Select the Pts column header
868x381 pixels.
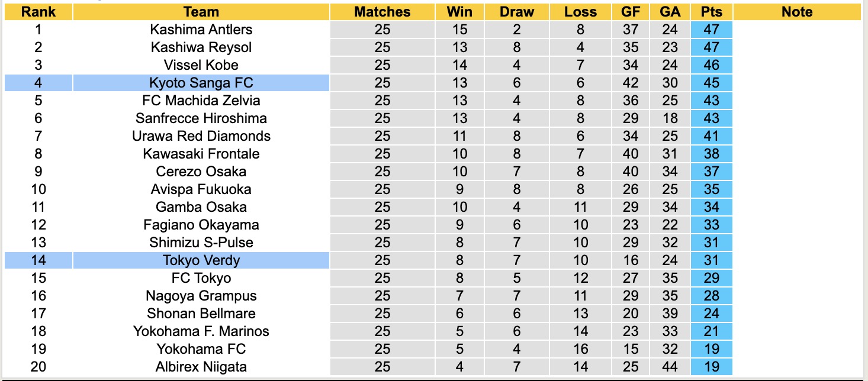712,12
